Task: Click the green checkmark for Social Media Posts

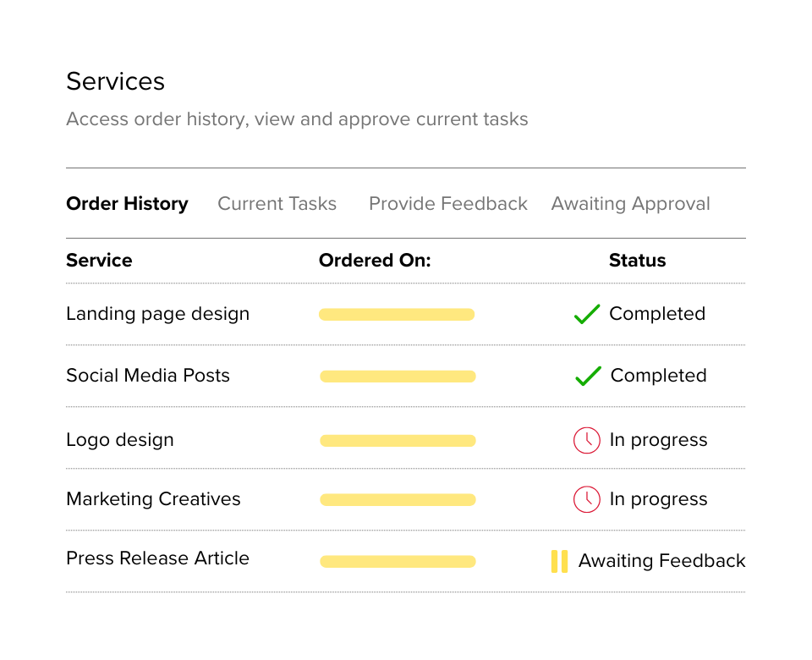Action: [589, 376]
